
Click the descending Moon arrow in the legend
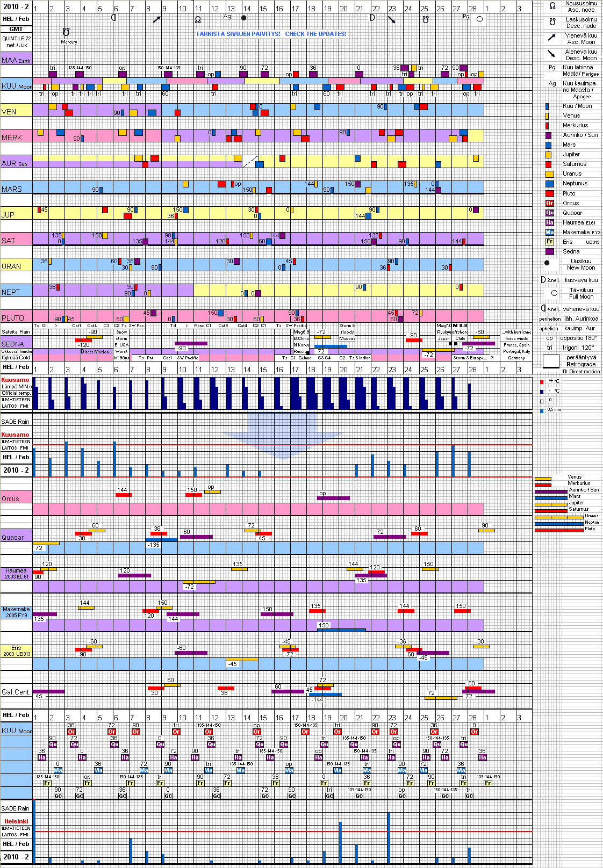pyautogui.click(x=551, y=54)
